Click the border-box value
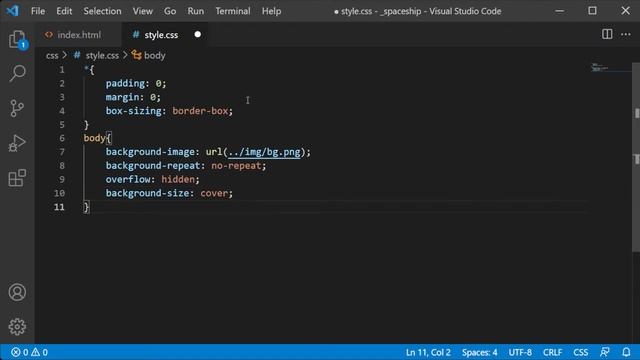640x360 pixels. tap(200, 111)
